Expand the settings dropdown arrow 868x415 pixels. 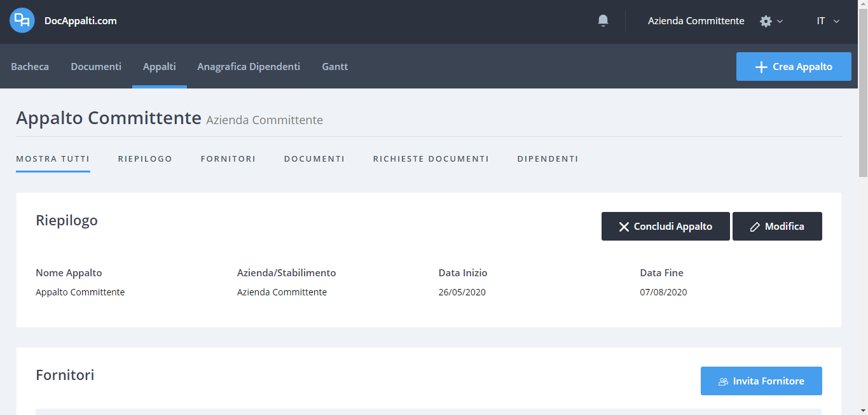pos(780,21)
